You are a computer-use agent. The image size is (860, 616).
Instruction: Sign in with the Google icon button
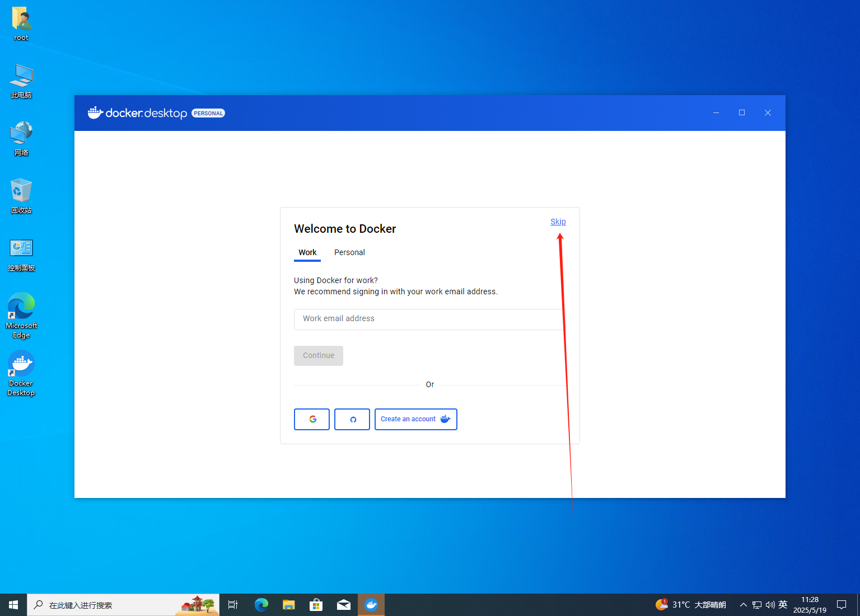(312, 419)
